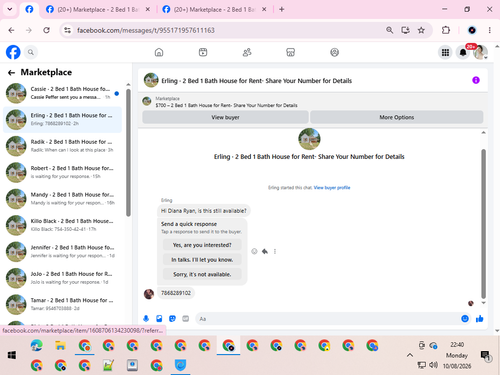The image size is (500, 375).
Task: Open Chrome menu three dots
Action: [489, 30]
